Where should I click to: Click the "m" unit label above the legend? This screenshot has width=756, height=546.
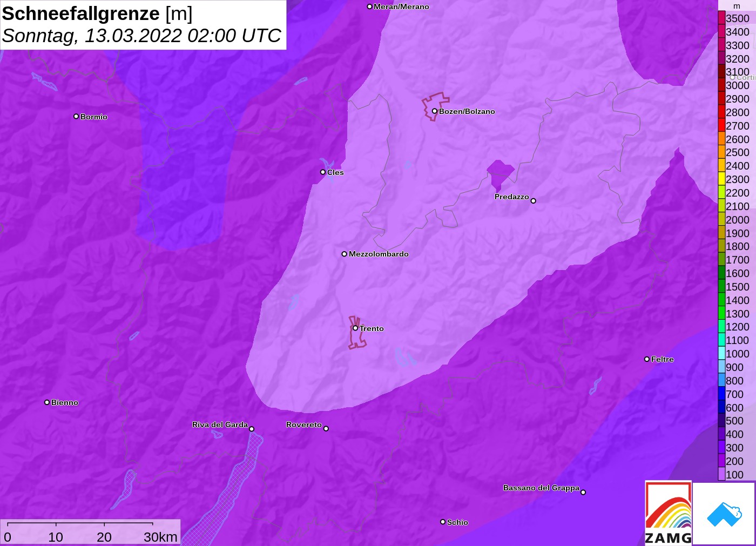coord(737,6)
